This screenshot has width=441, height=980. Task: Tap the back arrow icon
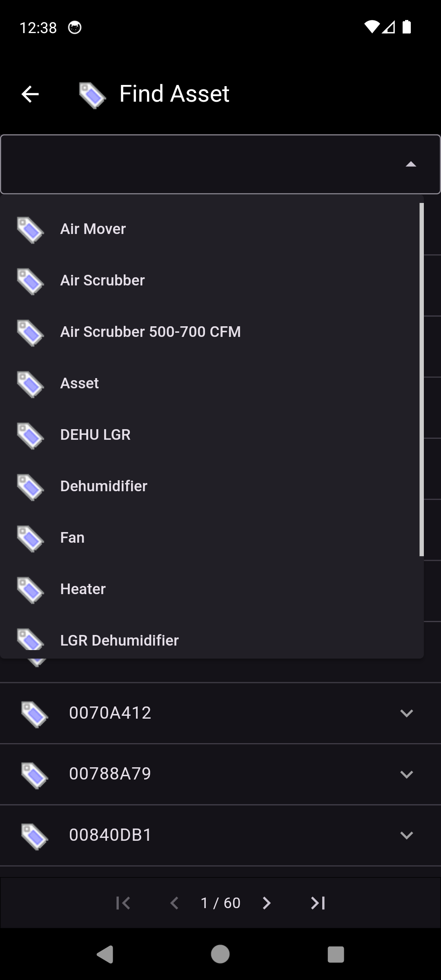coord(30,94)
